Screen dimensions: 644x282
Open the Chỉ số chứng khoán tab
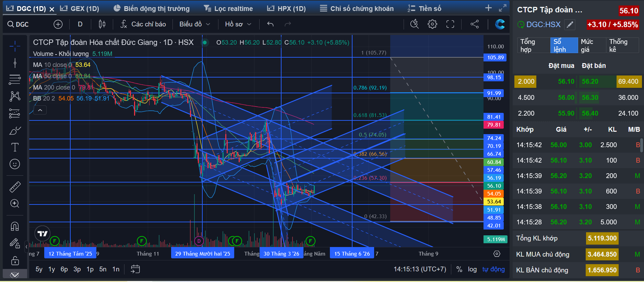357,9
